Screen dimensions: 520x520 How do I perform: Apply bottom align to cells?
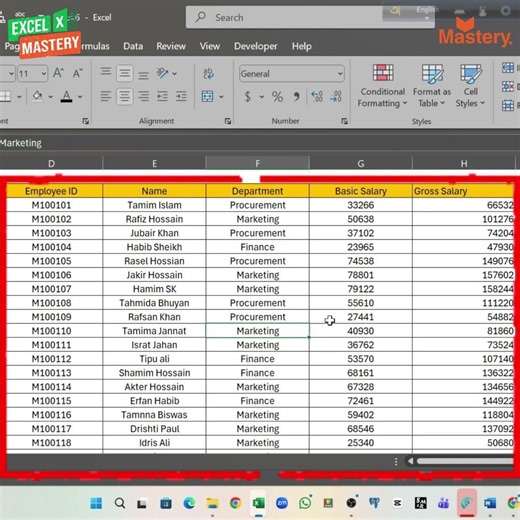tap(143, 74)
